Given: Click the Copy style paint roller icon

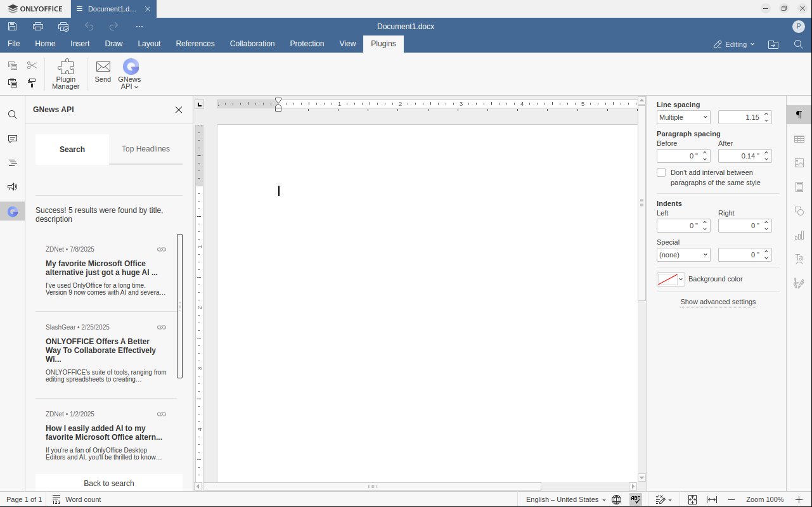Looking at the screenshot, I should tap(32, 83).
